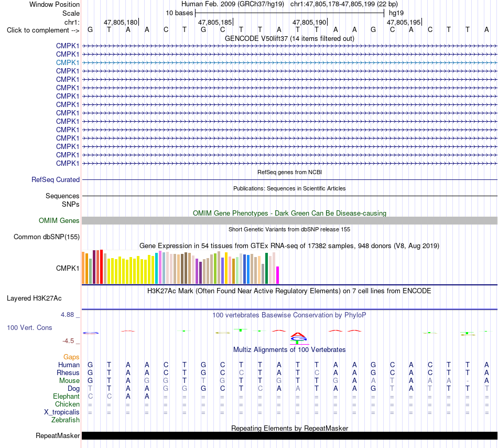
Task: Click the 4.88 PhyloP upper scale value
Action: (x=67, y=315)
